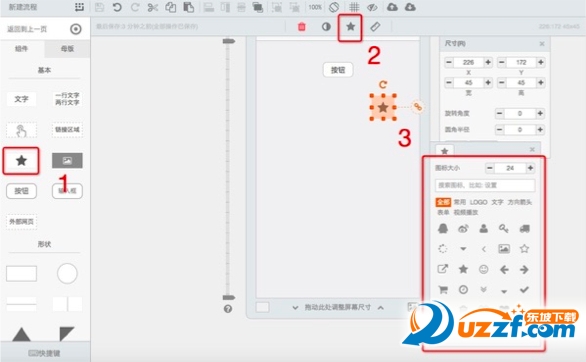The height and width of the screenshot is (362, 586).
Task: Select the 方向箭头 icon category filter
Action: point(519,202)
